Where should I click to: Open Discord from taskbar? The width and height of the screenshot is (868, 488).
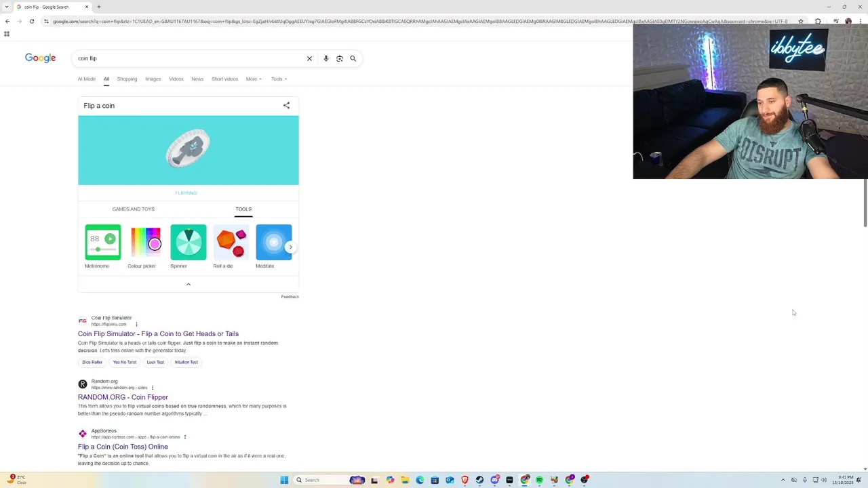coord(494,480)
